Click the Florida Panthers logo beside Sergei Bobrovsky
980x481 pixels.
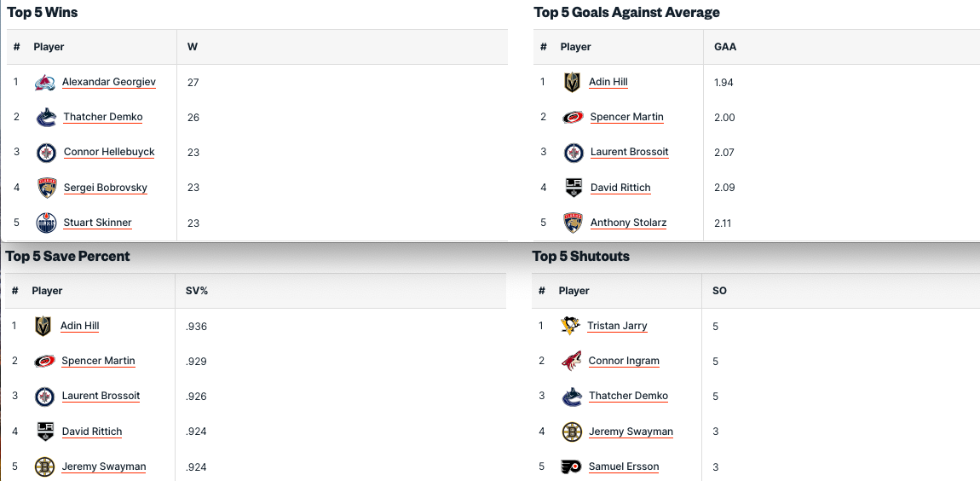coord(46,188)
